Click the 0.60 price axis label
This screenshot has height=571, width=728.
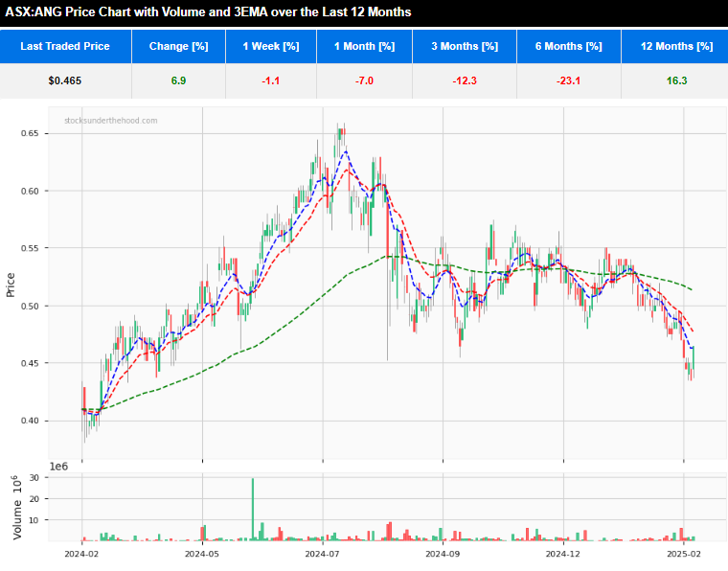[x=30, y=191]
